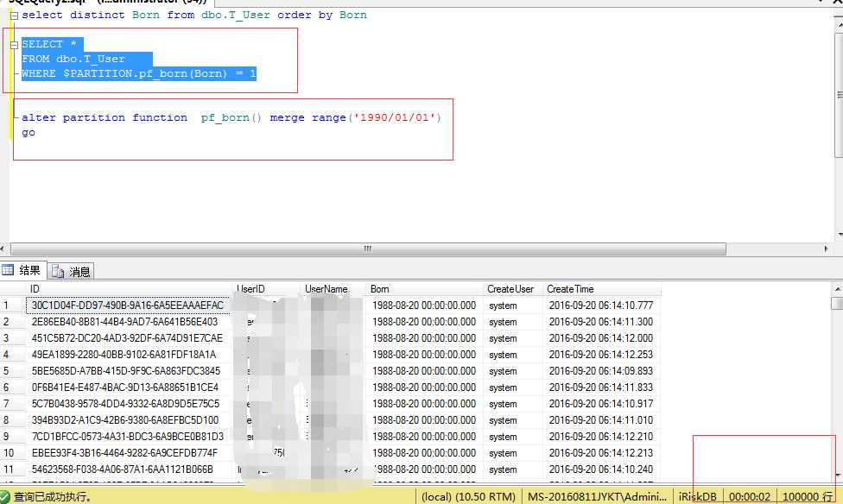Select ID cell 5C7B0438-9578-4DD4-9332-6A8D9D5E75C5
The height and width of the screenshot is (504, 843).
pos(128,404)
